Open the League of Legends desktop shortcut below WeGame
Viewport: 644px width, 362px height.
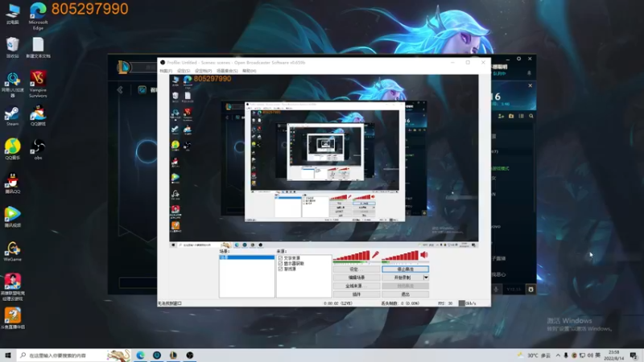pos(13,286)
